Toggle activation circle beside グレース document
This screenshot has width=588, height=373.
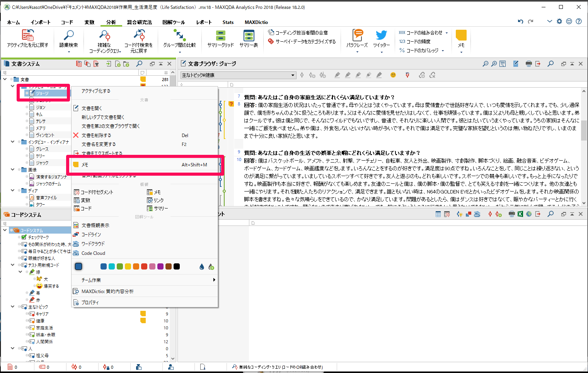pyautogui.click(x=27, y=149)
